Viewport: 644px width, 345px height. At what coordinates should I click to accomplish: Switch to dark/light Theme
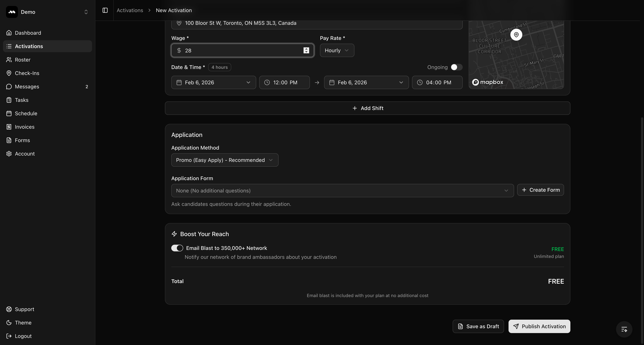(x=23, y=323)
